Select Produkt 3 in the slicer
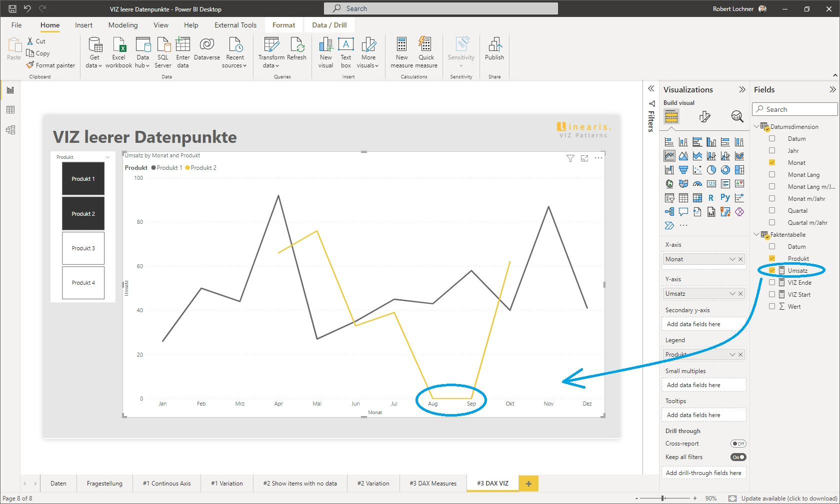This screenshot has width=840, height=504. tap(83, 248)
